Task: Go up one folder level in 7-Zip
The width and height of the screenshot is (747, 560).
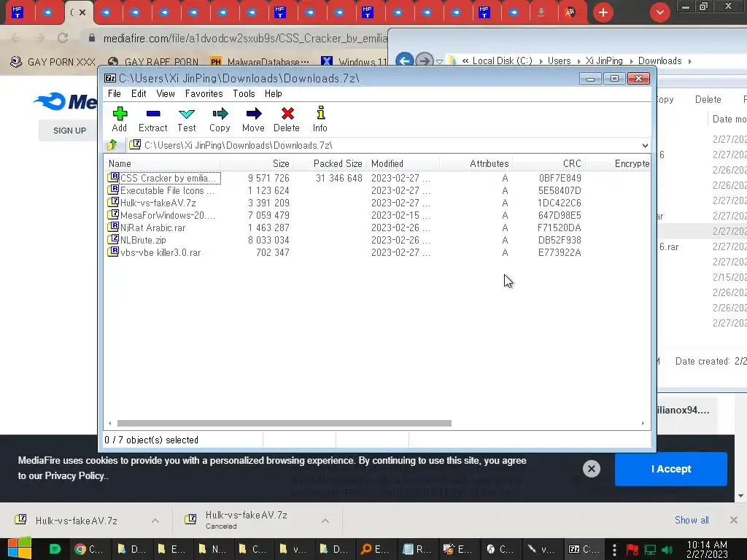Action: coord(112,145)
